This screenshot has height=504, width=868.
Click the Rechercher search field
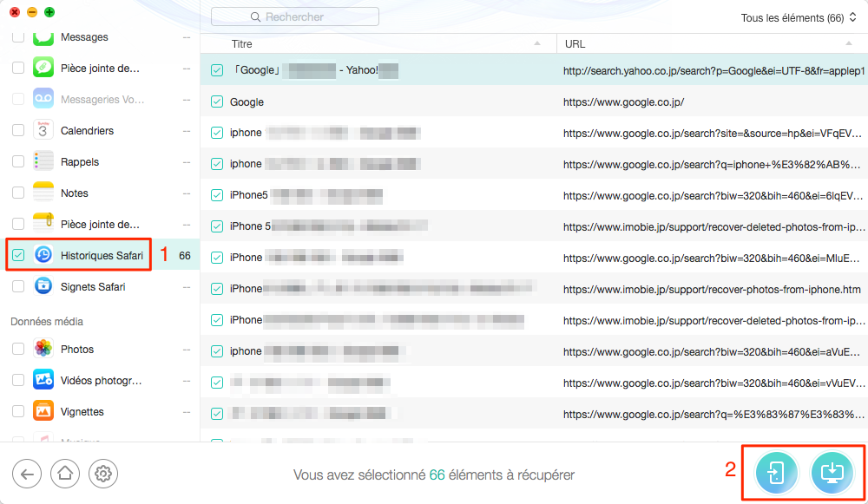click(295, 16)
